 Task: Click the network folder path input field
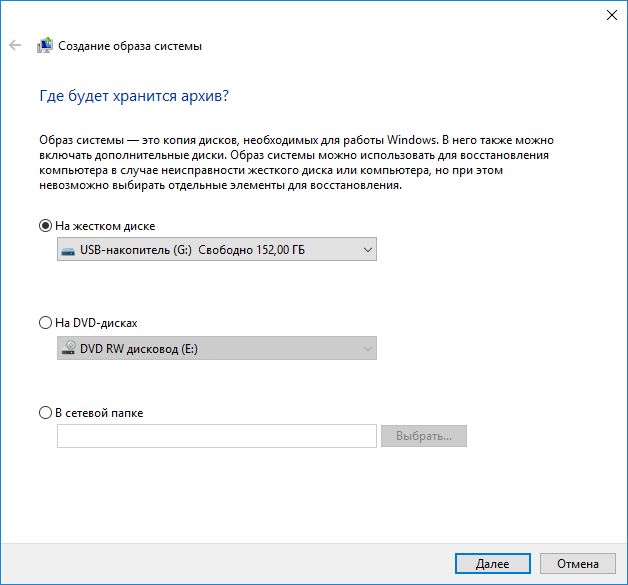(x=217, y=436)
